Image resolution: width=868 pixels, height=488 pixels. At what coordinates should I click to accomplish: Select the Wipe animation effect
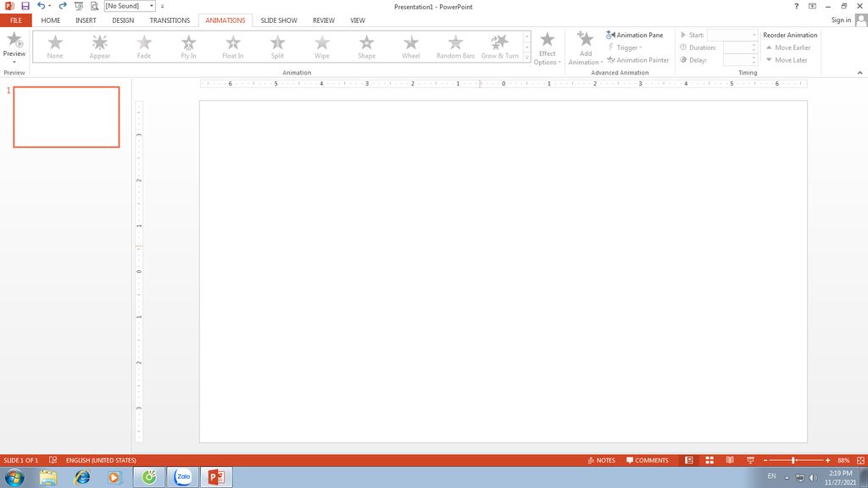pos(321,47)
